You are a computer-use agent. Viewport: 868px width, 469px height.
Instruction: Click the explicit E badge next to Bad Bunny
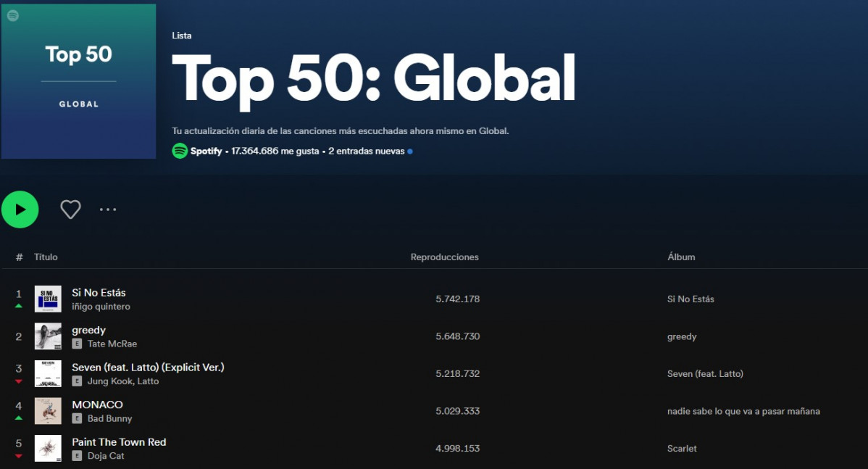77,418
